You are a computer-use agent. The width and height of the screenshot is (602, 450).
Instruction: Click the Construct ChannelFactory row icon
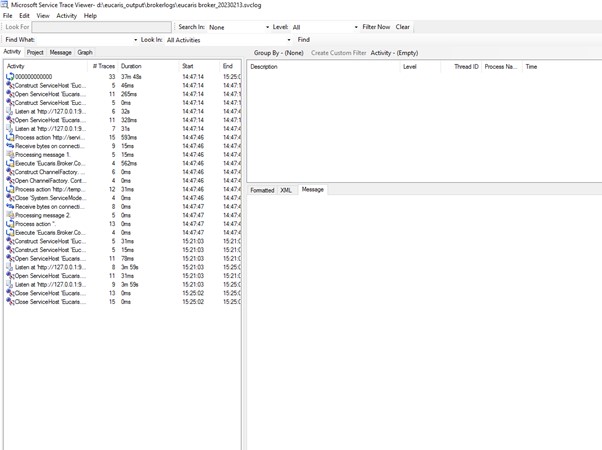tap(10, 172)
